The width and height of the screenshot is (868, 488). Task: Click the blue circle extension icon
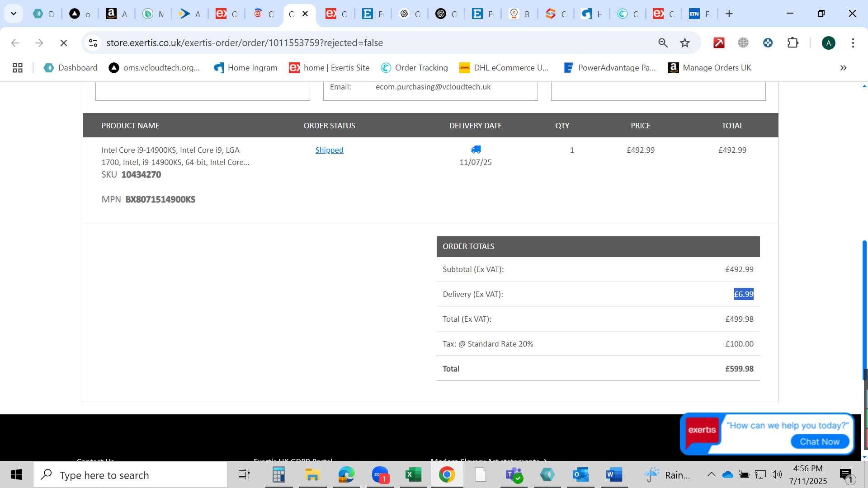[x=768, y=43]
